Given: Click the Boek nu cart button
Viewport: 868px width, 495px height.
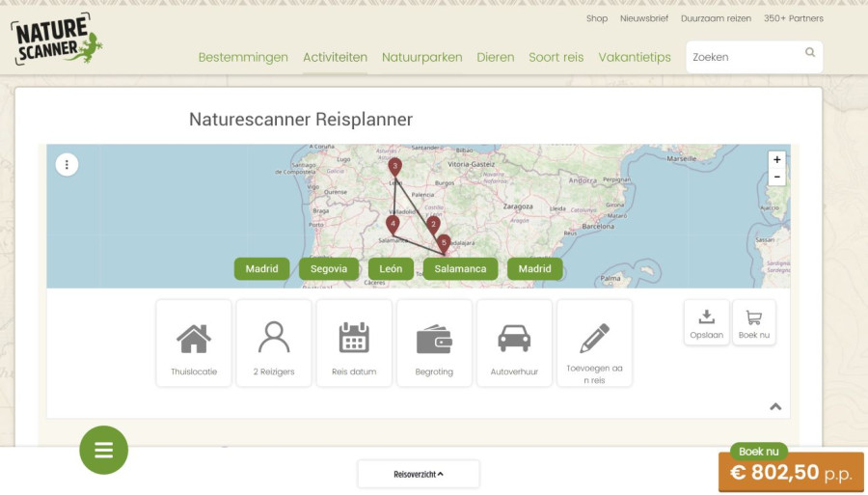Looking at the screenshot, I should tap(754, 323).
